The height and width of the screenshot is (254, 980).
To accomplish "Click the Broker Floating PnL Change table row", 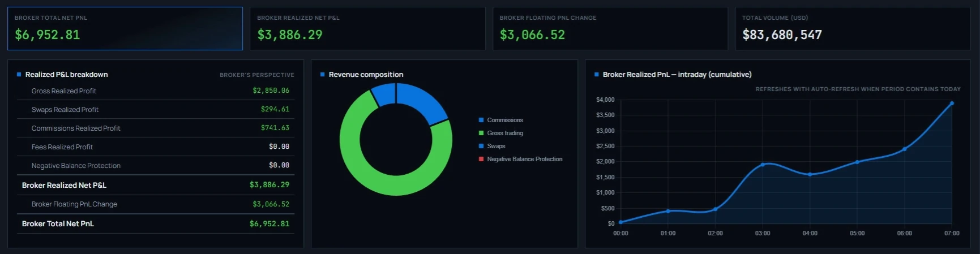I will pyautogui.click(x=156, y=204).
